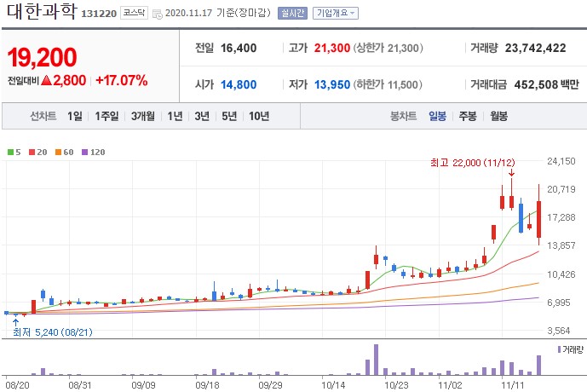Select the 10년 line chart tab

pos(259,116)
